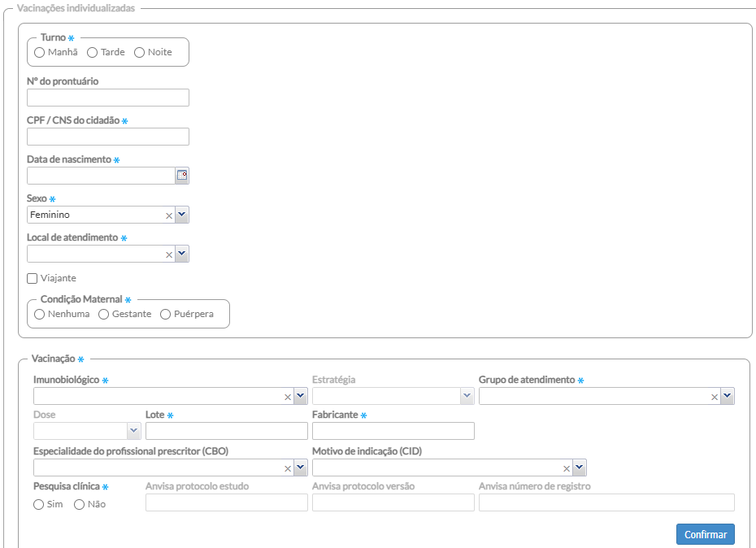Expand the Imunobiológico dropdown arrow
The height and width of the screenshot is (548, 756).
[301, 396]
